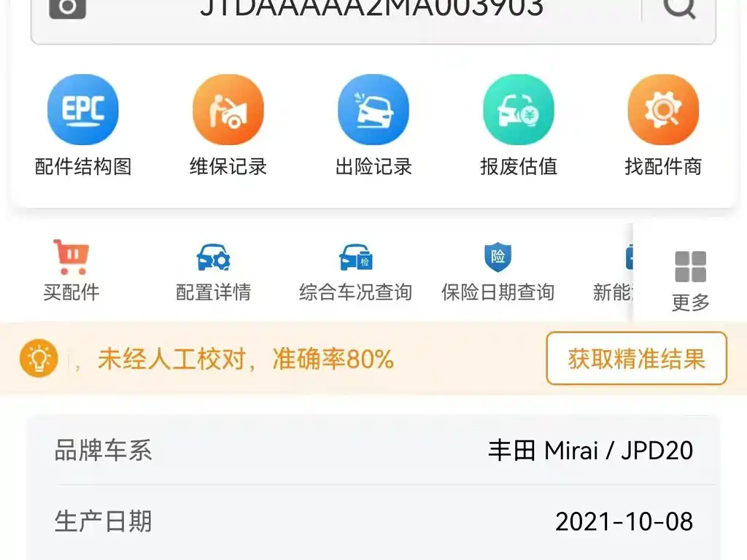Open 配置详情 configuration details icon
This screenshot has width=747, height=560.
pos(213,257)
